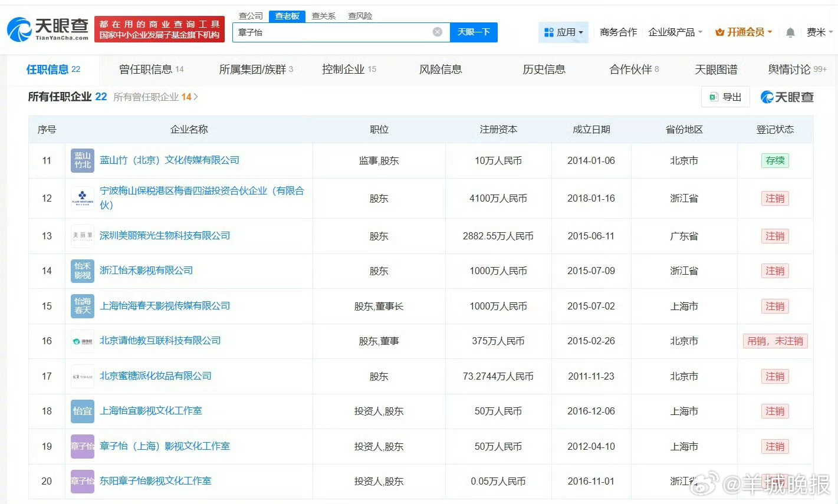Click the TianYanCha watermark logo near 导出

pyautogui.click(x=787, y=97)
